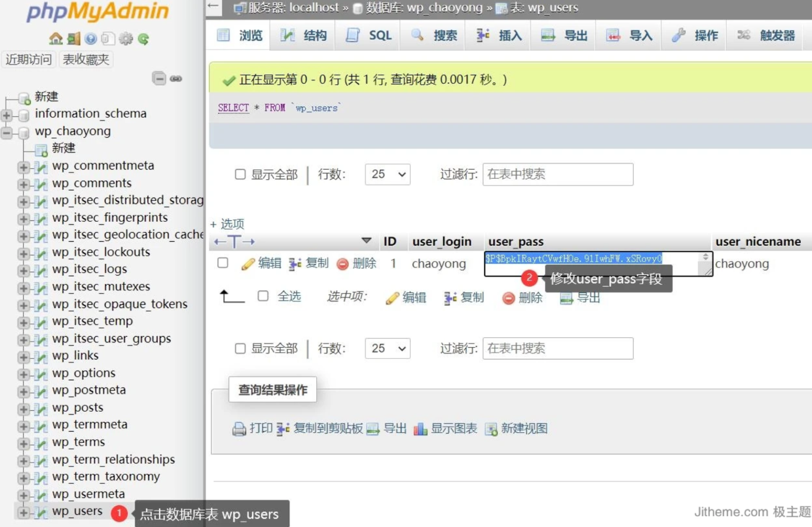
Task: Click the back arrow at the top of the main panel
Action: coord(214,7)
